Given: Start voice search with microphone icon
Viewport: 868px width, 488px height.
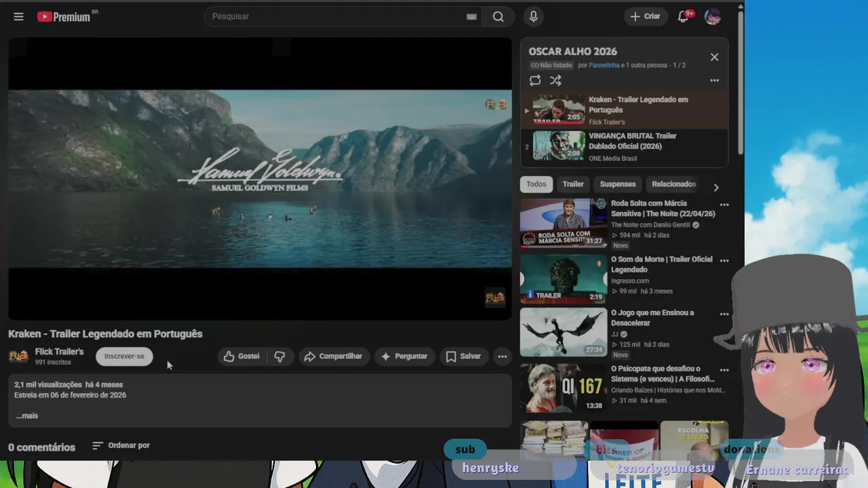Looking at the screenshot, I should click(534, 16).
